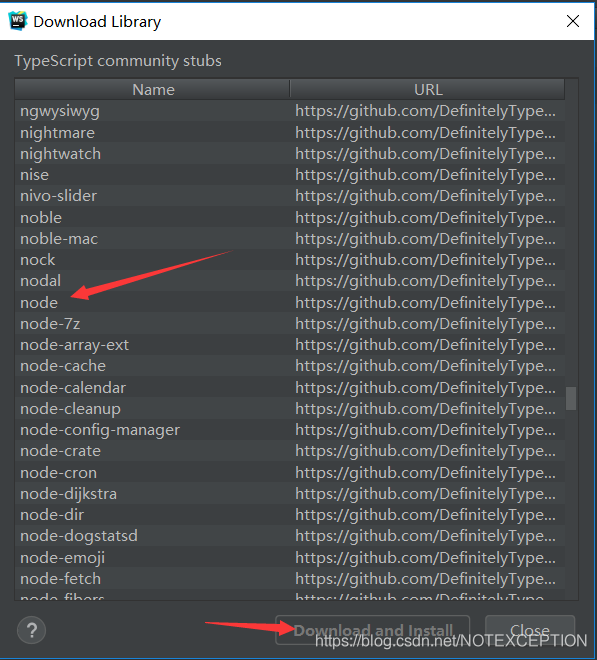Screen dimensions: 597x660
Task: Open the help question mark button
Action: [x=32, y=630]
